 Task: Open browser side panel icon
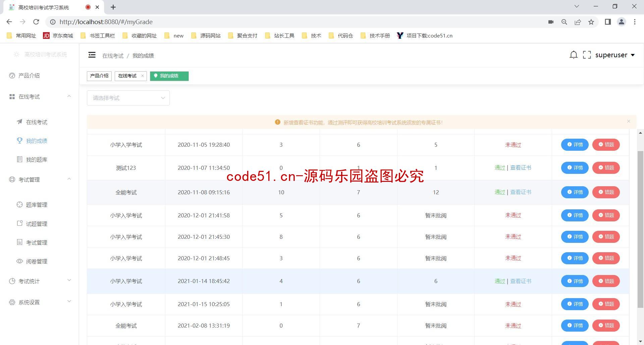[608, 22]
